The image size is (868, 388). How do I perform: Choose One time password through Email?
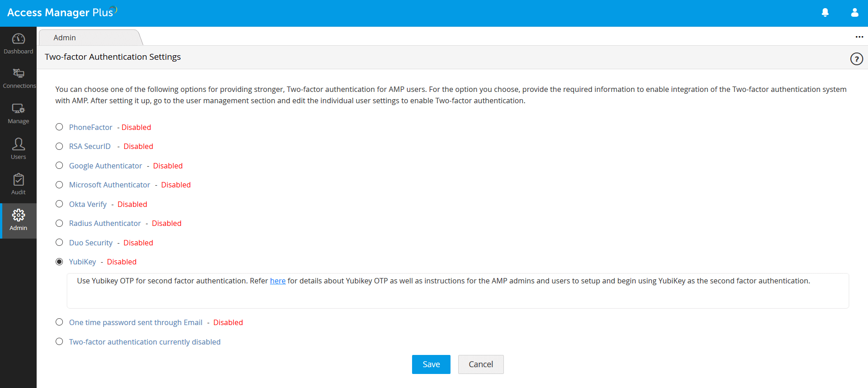point(59,322)
